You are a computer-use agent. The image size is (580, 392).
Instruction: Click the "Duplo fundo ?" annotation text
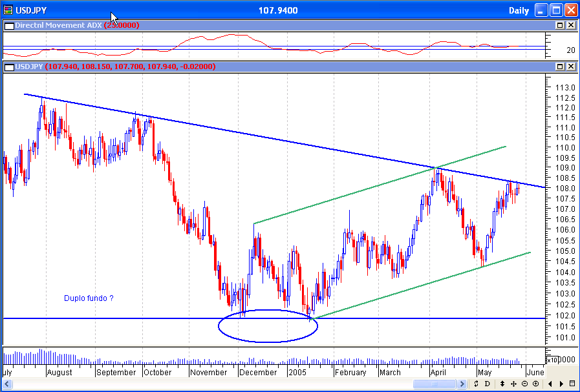[x=89, y=298]
